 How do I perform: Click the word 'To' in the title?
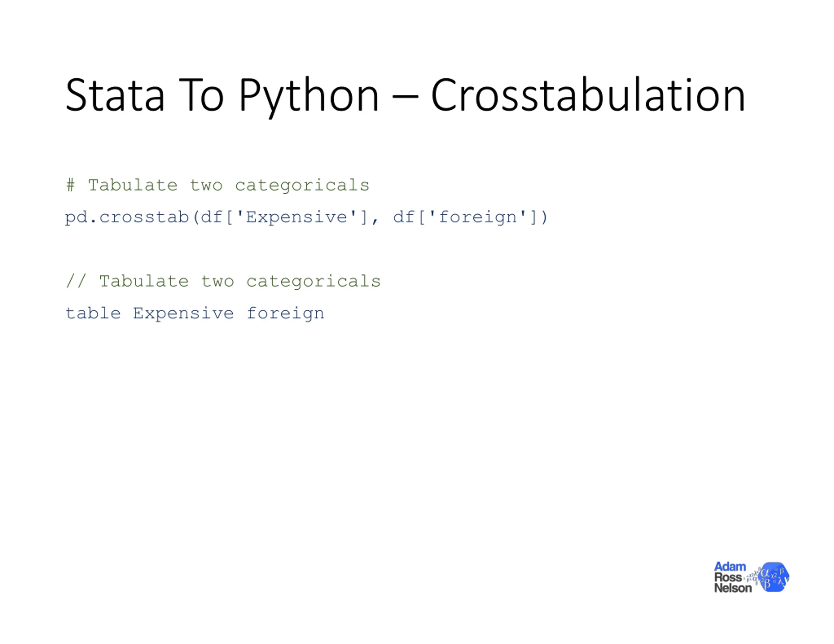pyautogui.click(x=201, y=95)
